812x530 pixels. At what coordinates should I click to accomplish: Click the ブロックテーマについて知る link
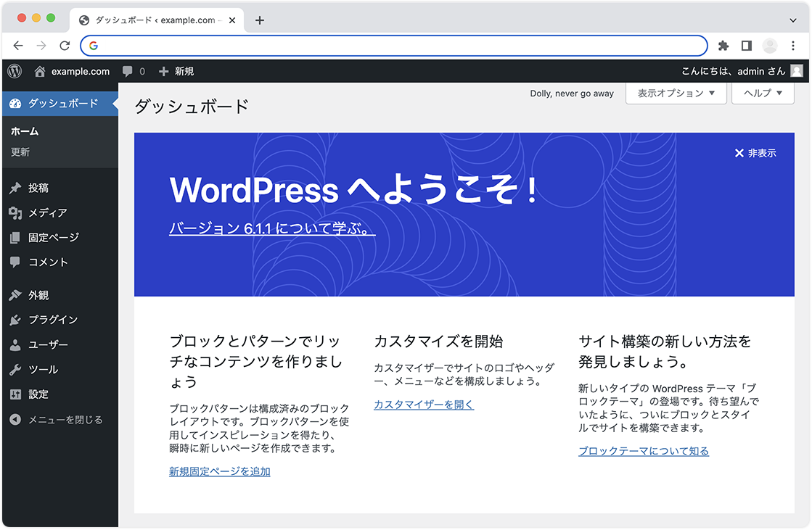(x=643, y=451)
